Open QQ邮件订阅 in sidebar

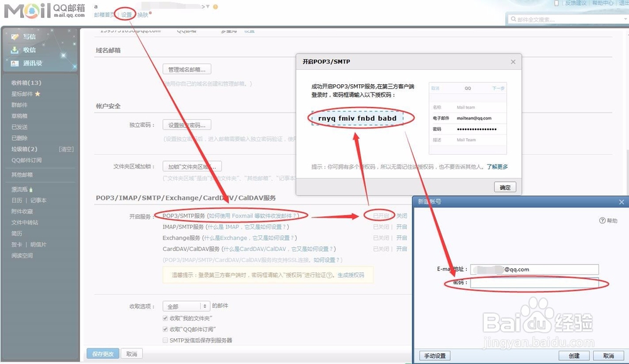click(x=26, y=160)
